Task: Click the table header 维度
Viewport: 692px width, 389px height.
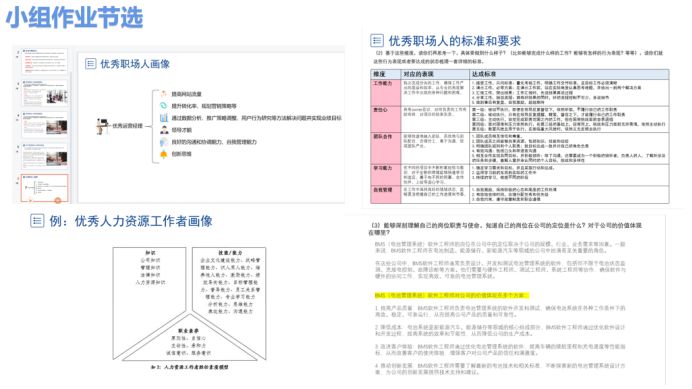Action: pos(386,74)
